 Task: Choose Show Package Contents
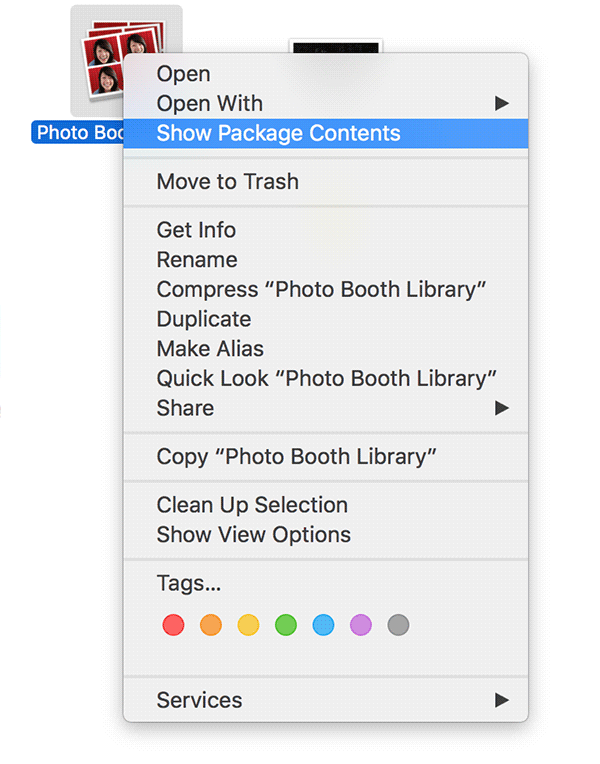(278, 133)
